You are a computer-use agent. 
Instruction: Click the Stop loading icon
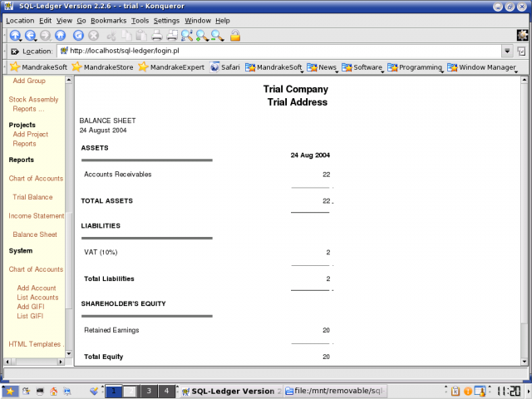point(93,35)
